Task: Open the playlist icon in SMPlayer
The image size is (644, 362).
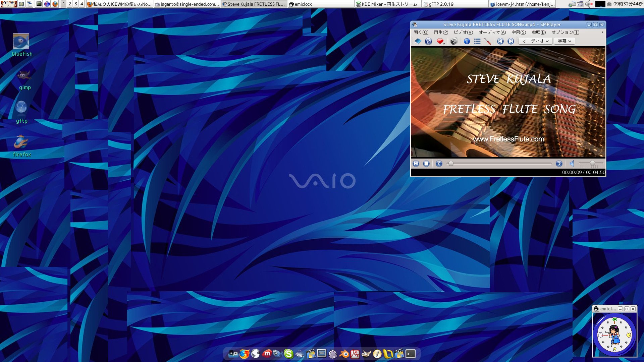Action: point(477,41)
